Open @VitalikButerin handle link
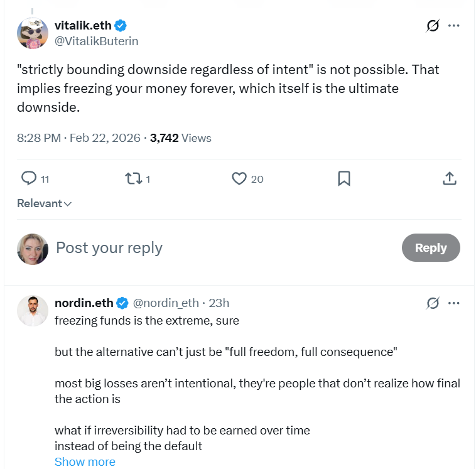The width and height of the screenshot is (476, 469). point(97,41)
